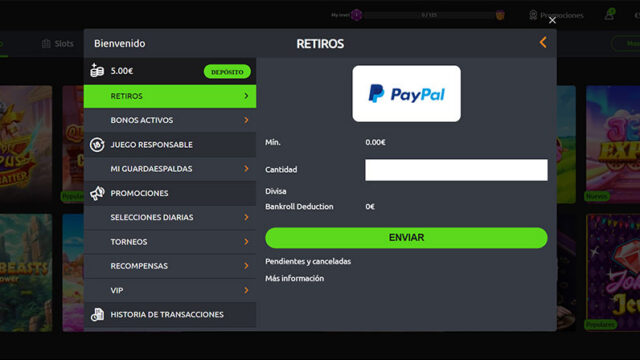
Task: Open the Promociones section in sidebar
Action: 170,193
